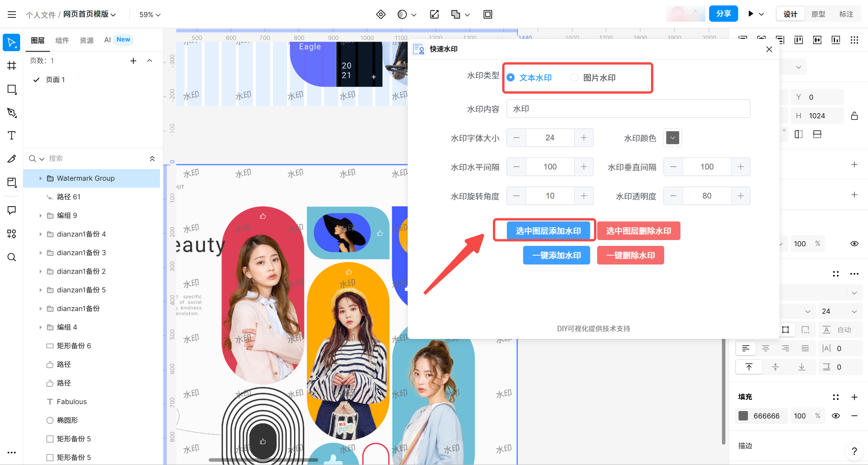Image resolution: width=868 pixels, height=465 pixels.
Task: Toggle the aspect ratio lock icon
Action: [854, 116]
